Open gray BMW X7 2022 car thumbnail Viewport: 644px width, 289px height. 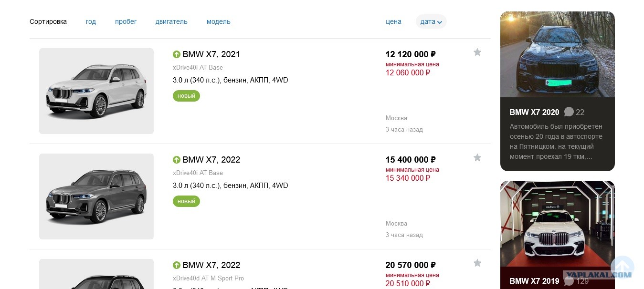[x=96, y=196]
